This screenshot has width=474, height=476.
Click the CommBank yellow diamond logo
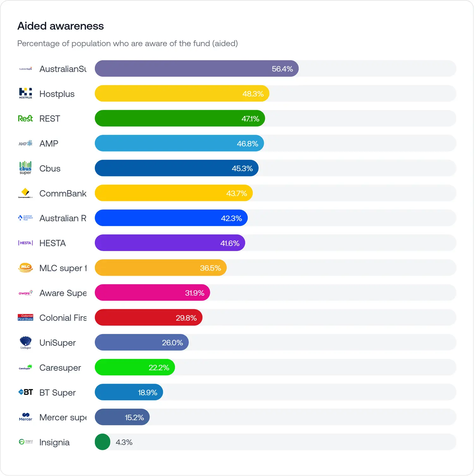[x=25, y=193]
